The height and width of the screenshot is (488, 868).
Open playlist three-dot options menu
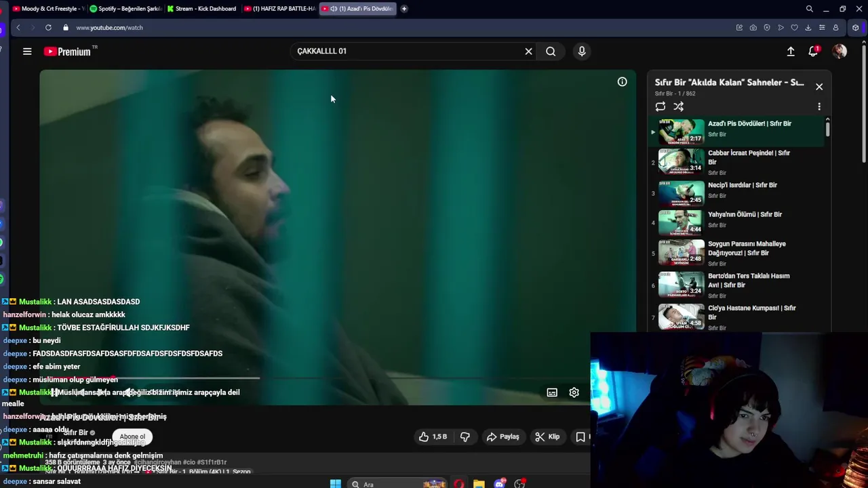pyautogui.click(x=819, y=106)
